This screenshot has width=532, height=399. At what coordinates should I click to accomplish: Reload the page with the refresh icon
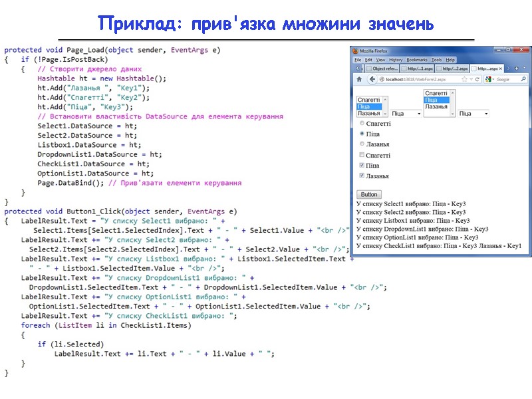(477, 79)
